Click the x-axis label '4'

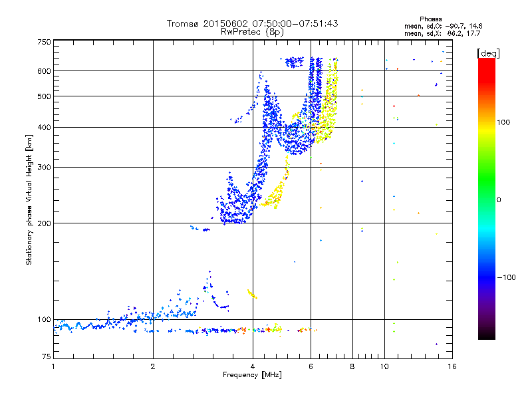(x=253, y=366)
